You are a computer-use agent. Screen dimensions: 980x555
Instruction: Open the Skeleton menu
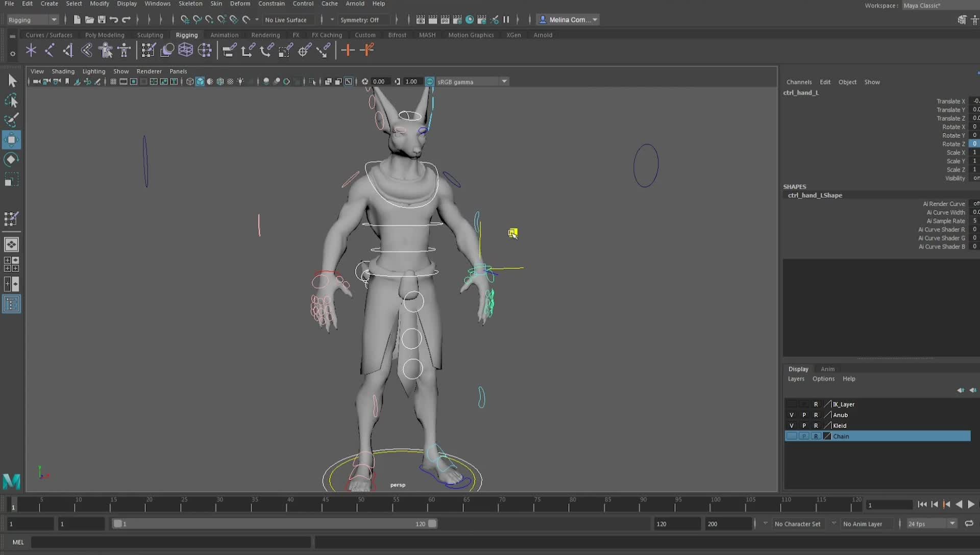[190, 4]
